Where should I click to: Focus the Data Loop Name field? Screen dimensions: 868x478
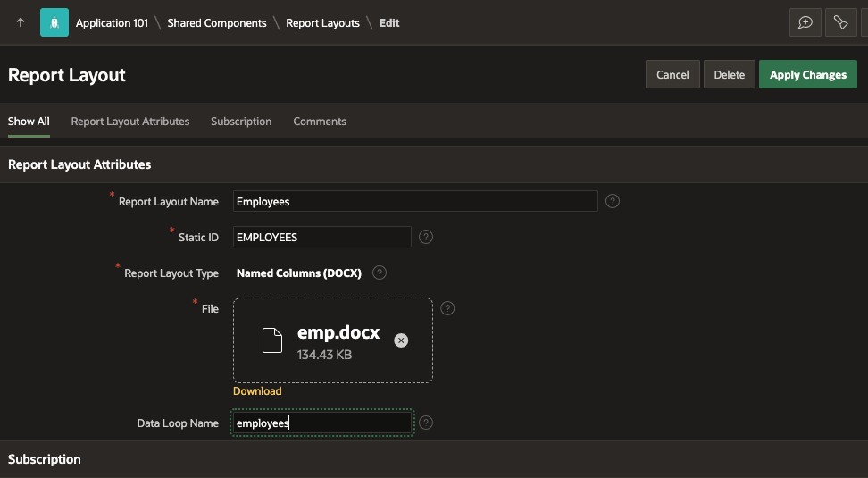click(322, 423)
